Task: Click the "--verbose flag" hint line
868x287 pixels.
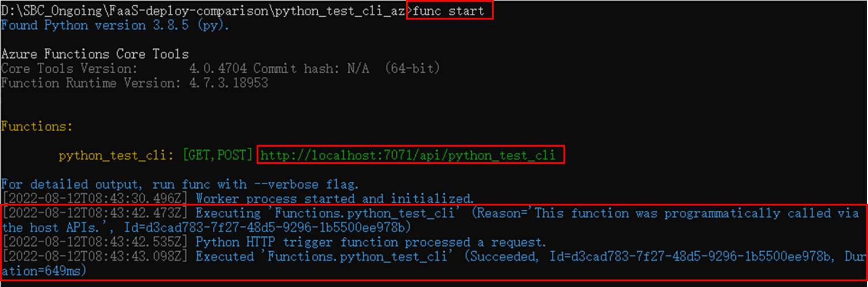Action: click(179, 184)
